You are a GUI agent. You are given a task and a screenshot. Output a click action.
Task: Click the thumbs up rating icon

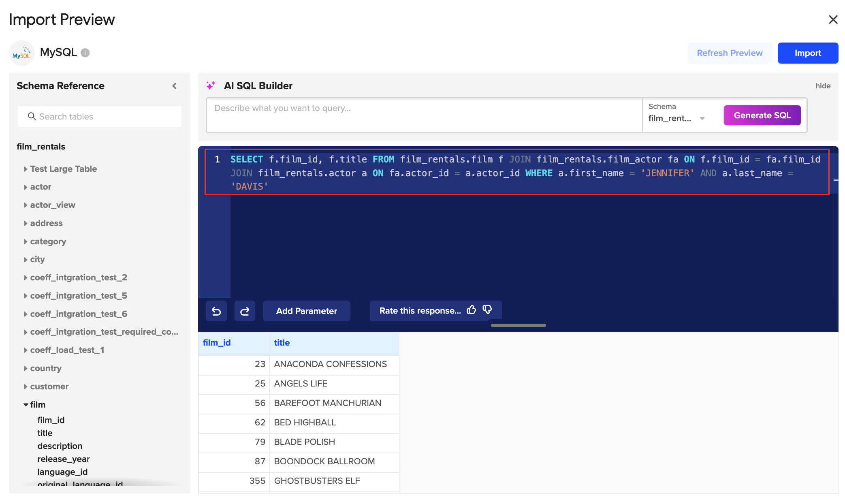[x=472, y=310]
